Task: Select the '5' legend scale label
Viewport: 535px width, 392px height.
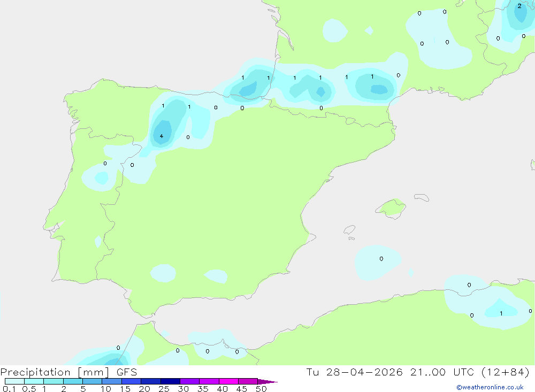Action: [83, 389]
